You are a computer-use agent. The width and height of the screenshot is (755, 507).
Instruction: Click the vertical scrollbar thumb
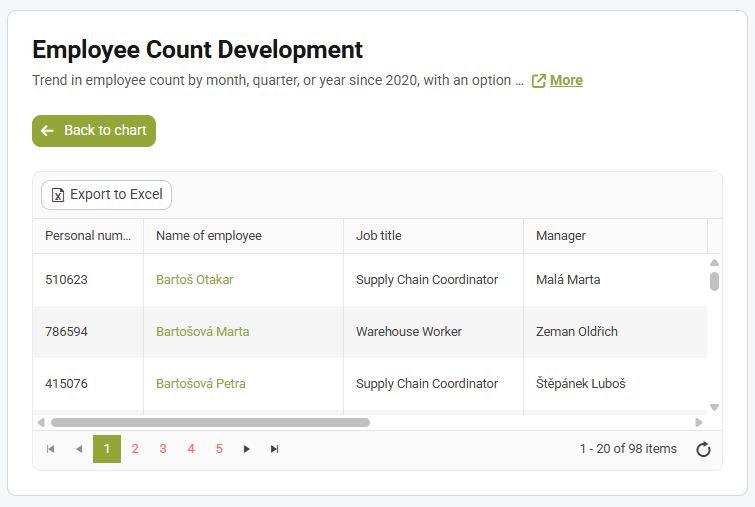(714, 281)
